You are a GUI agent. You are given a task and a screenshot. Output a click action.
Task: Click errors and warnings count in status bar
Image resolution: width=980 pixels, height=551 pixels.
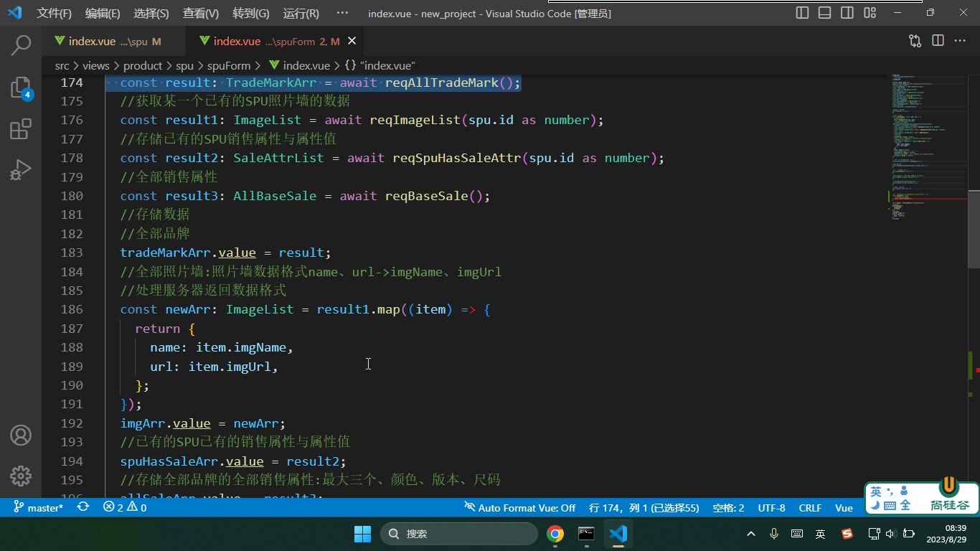(125, 507)
